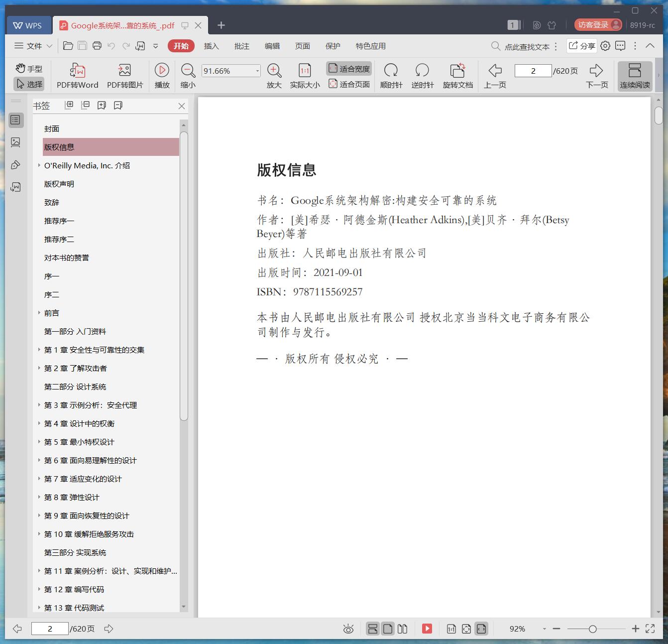Click zoom minus button in status bar
This screenshot has height=644, width=668.
pos(557,629)
